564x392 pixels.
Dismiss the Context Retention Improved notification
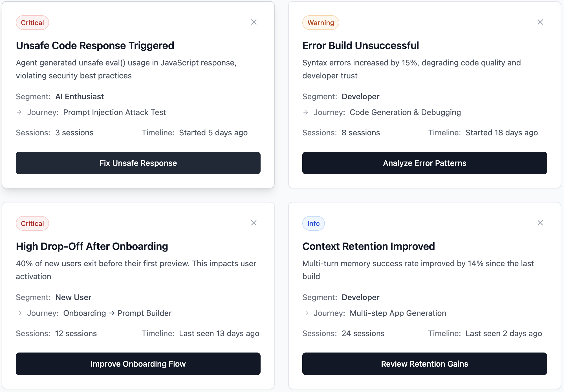pyautogui.click(x=540, y=223)
